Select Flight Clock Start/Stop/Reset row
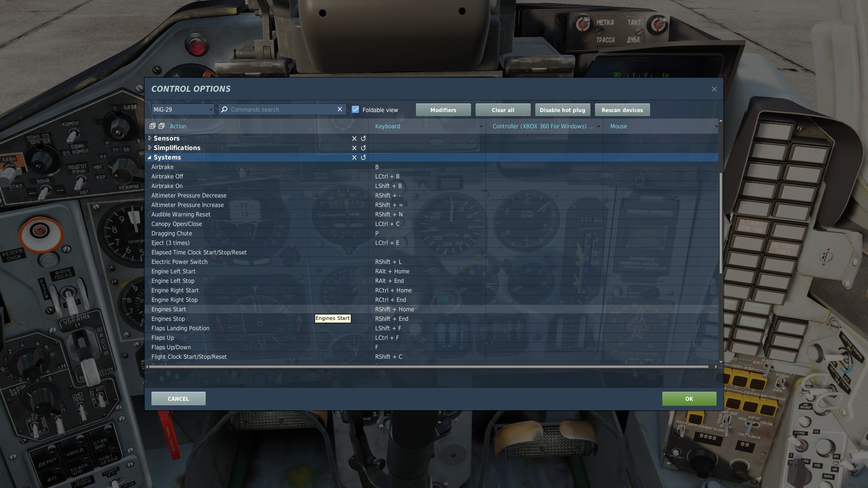 click(x=431, y=357)
